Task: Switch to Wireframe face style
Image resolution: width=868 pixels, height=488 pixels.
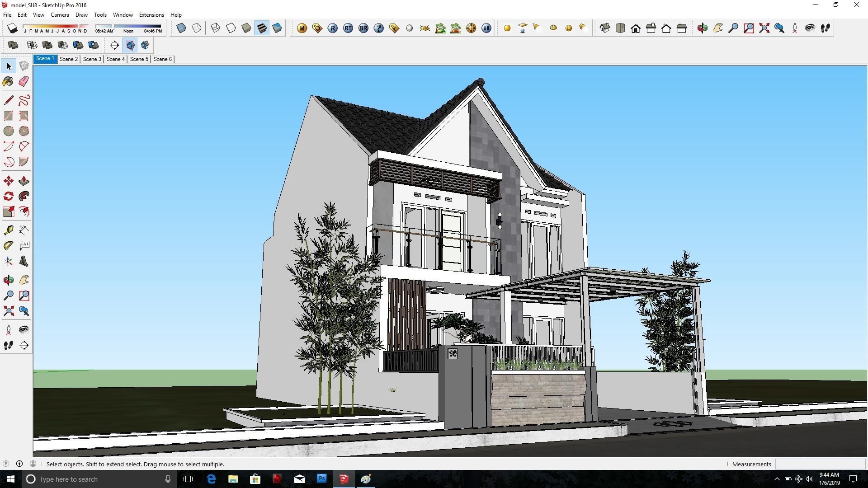Action: click(x=216, y=28)
